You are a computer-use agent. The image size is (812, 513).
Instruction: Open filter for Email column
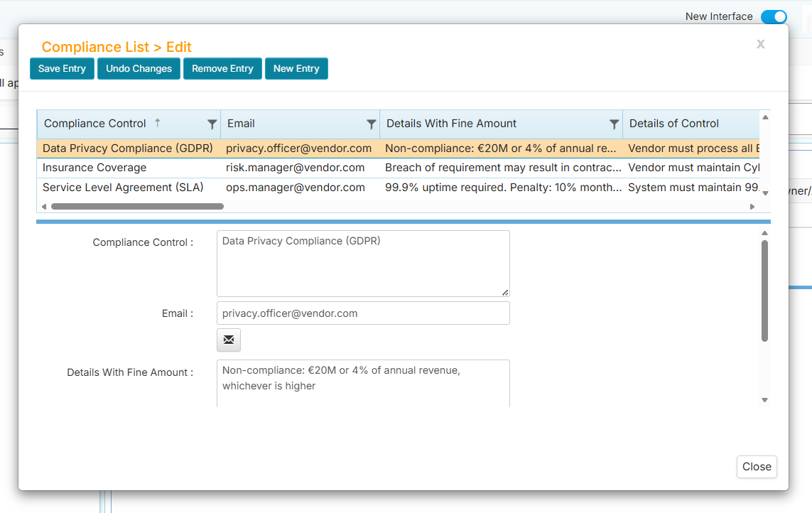coord(371,124)
